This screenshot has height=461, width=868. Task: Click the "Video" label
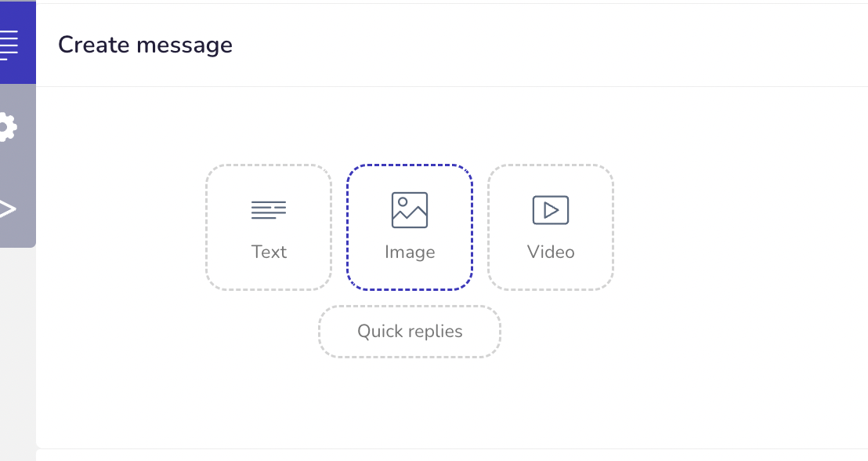pyautogui.click(x=550, y=252)
